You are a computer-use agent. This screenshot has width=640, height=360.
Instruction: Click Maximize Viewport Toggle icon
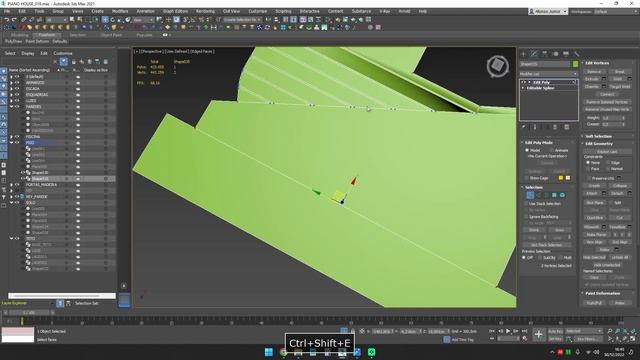pyautogui.click(x=633, y=339)
